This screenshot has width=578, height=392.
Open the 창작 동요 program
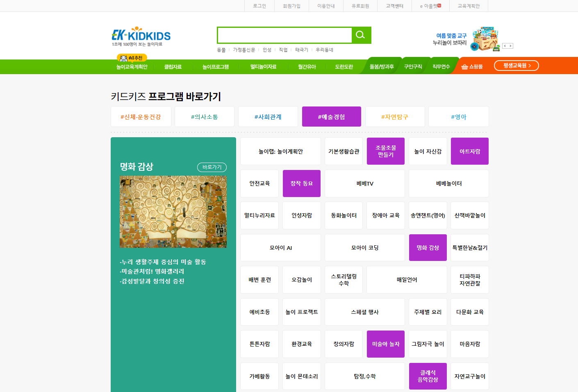(x=302, y=184)
